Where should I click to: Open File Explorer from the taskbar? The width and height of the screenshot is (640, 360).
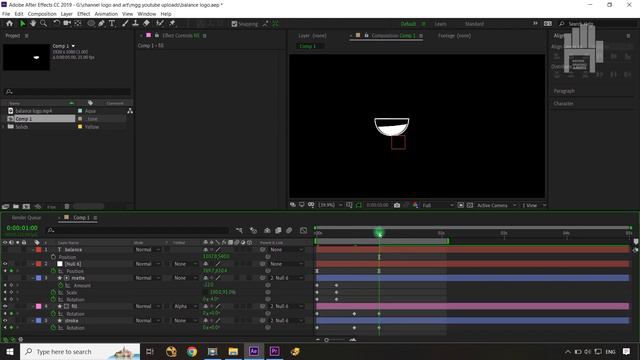(233, 351)
